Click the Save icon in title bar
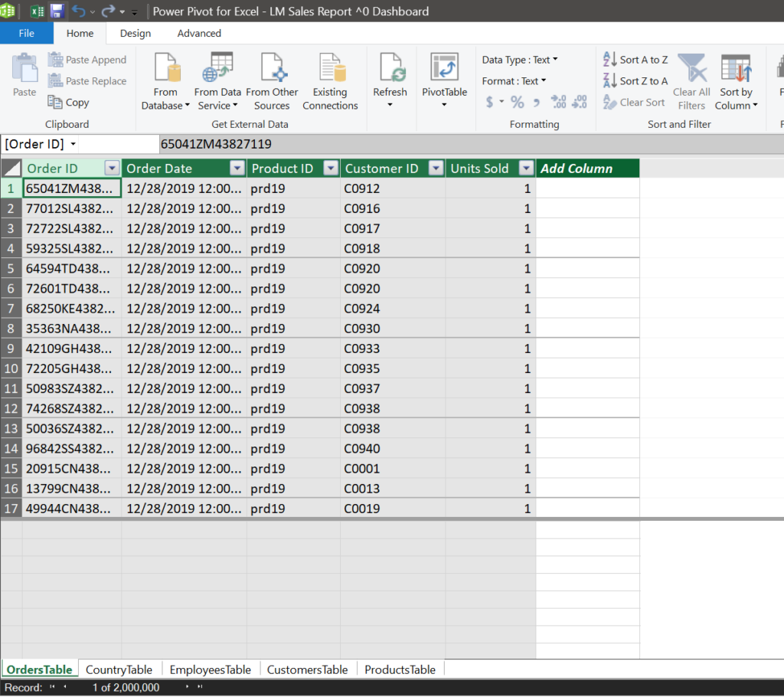Screen dimensions: 784x697 pyautogui.click(x=57, y=11)
